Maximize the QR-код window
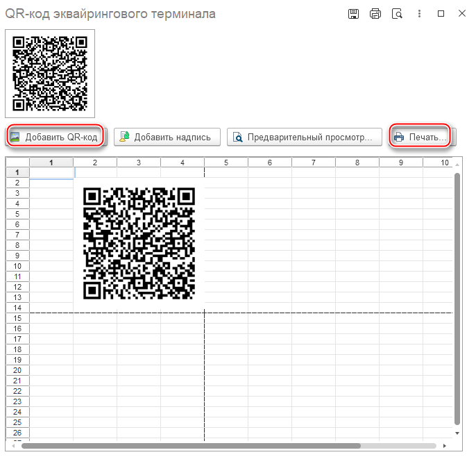 point(441,14)
